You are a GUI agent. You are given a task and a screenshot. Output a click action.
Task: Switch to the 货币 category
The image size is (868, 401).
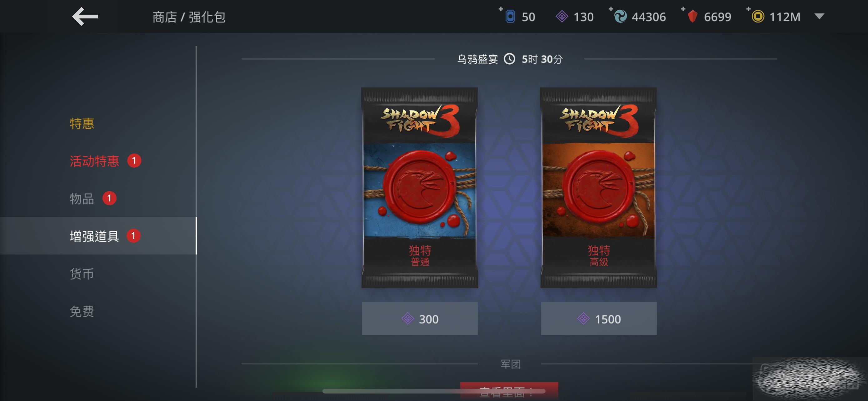point(82,274)
